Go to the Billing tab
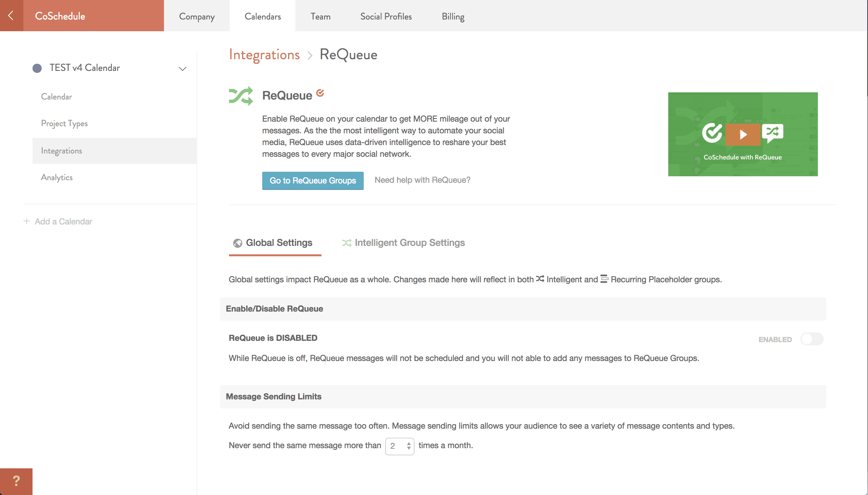 coord(453,16)
